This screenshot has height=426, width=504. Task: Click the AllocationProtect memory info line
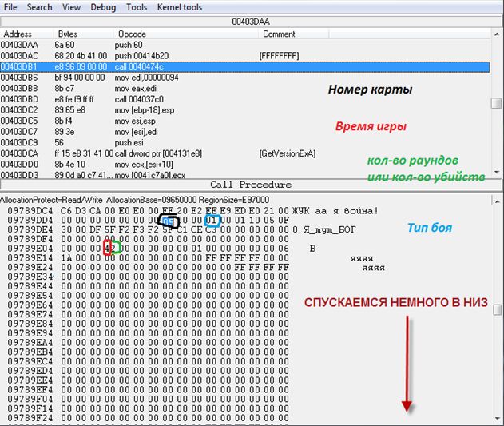point(135,200)
